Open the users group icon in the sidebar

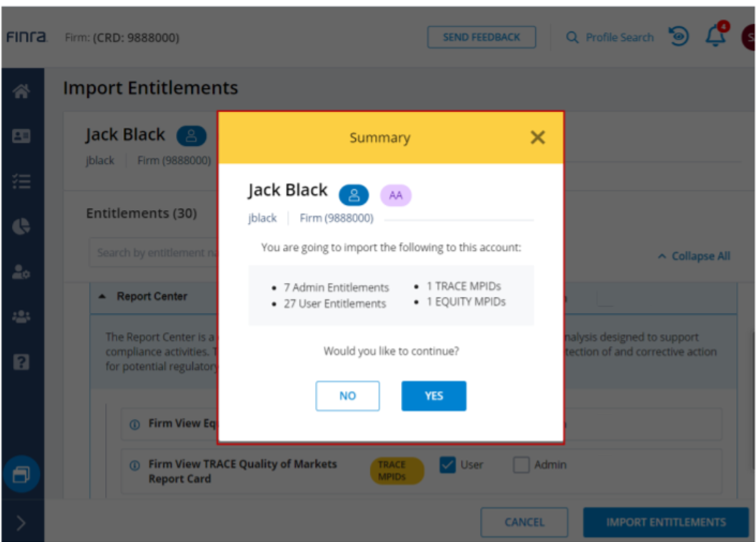point(21,316)
